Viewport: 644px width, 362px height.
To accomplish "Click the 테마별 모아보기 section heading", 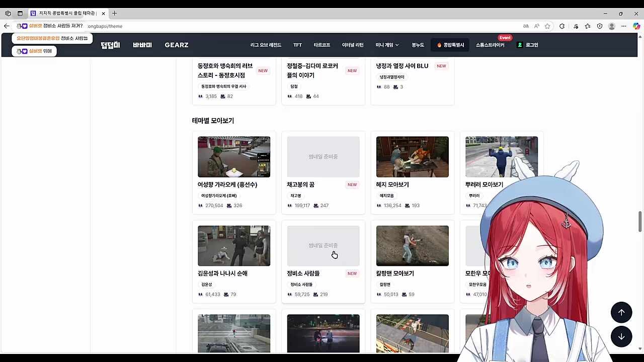I will pos(213,121).
